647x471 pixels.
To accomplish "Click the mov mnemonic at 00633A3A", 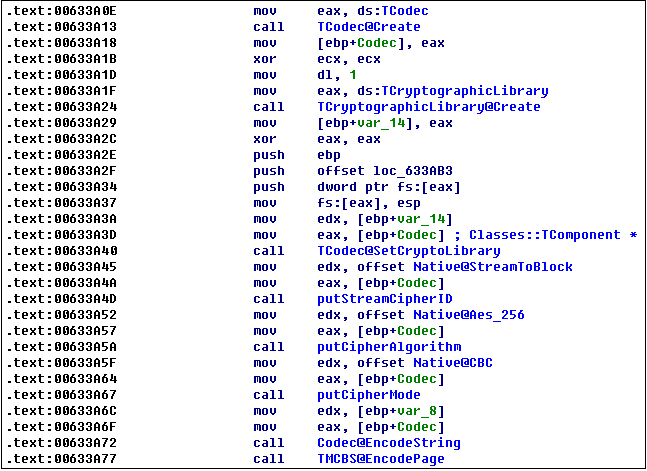I will coord(264,219).
